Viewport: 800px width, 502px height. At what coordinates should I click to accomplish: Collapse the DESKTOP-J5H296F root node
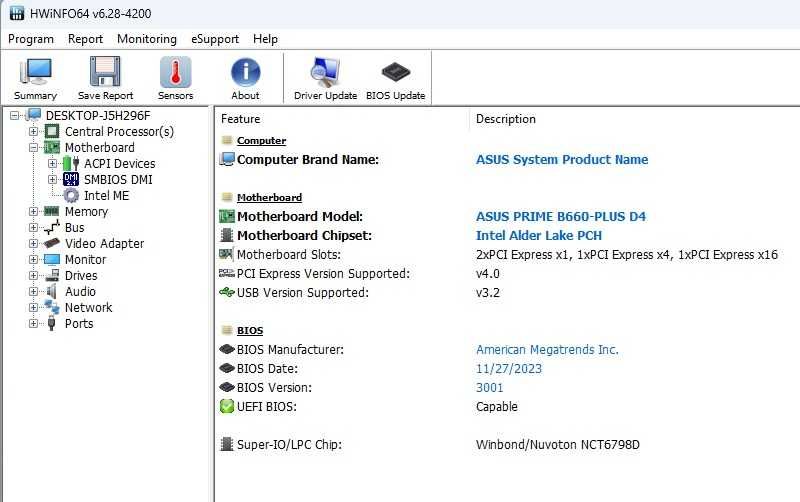pyautogui.click(x=14, y=116)
